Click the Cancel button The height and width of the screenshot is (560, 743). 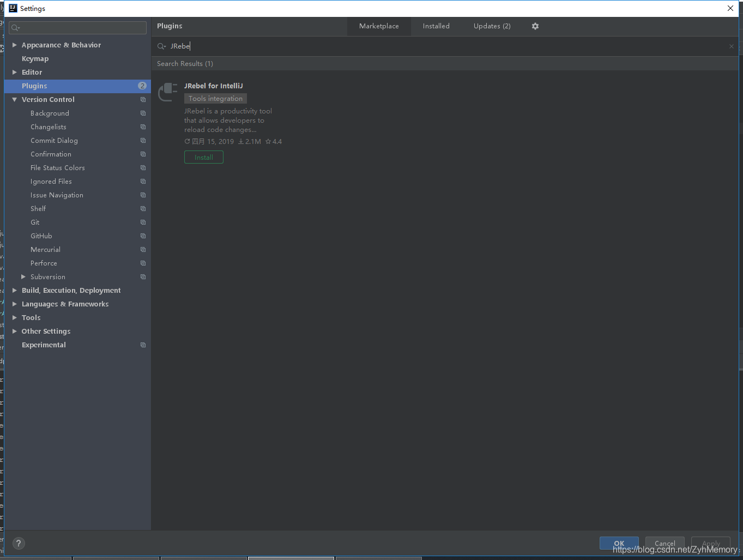click(x=665, y=543)
